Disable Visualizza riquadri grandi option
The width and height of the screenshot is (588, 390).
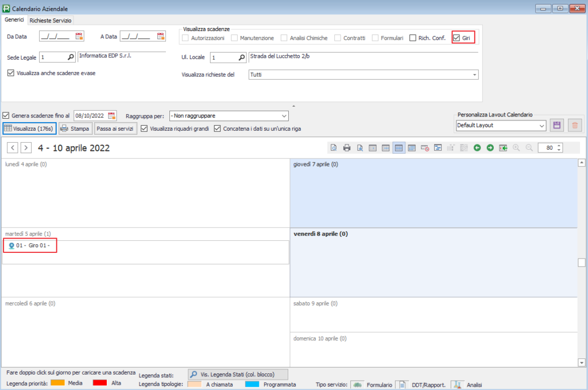pyautogui.click(x=145, y=128)
